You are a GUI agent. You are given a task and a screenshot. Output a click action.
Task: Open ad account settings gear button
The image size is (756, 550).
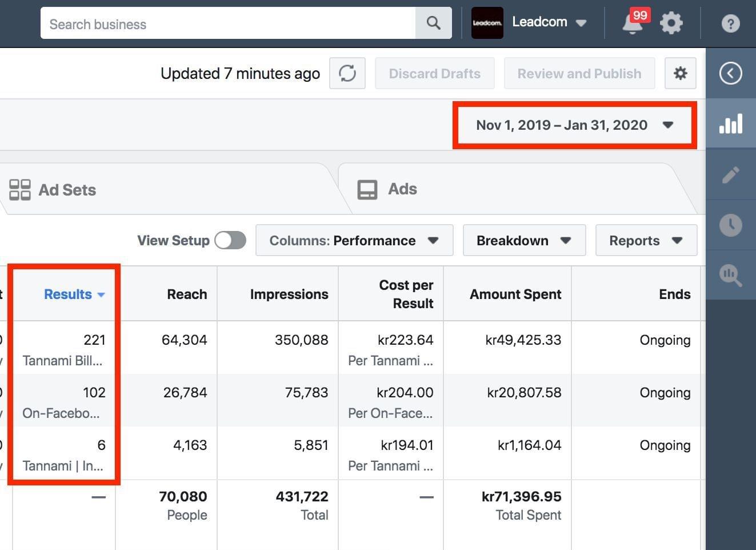(x=680, y=73)
